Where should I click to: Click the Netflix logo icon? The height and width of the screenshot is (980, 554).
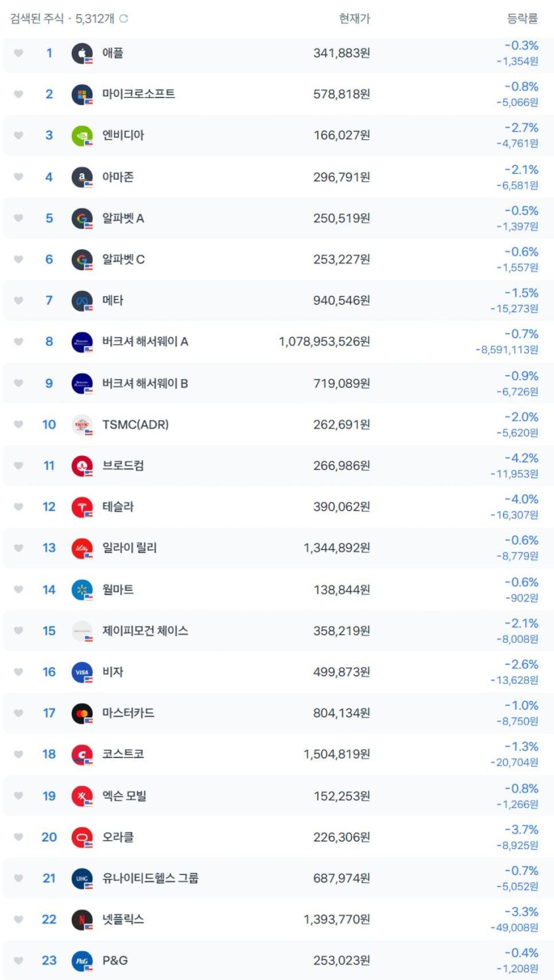click(82, 920)
